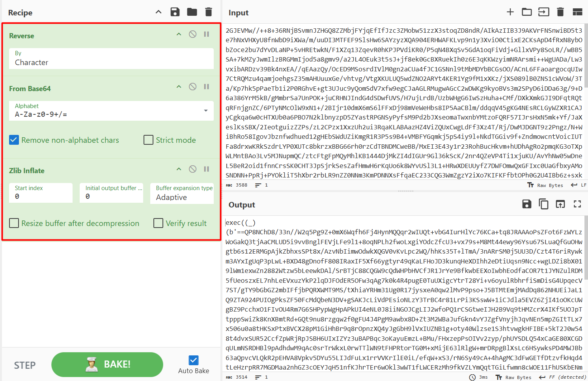Open Buffer expansion type dropdown
Screen dimensions: 588x381
coord(182,193)
